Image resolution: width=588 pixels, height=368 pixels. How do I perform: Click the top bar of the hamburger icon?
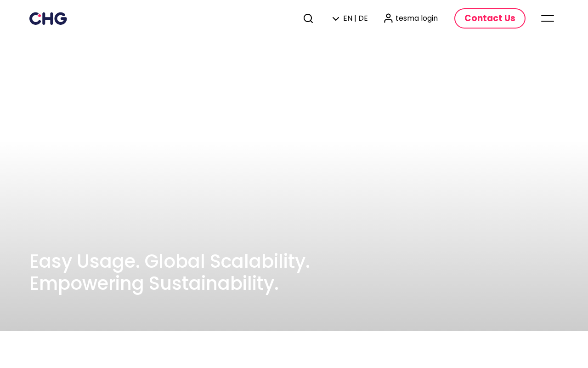click(548, 16)
